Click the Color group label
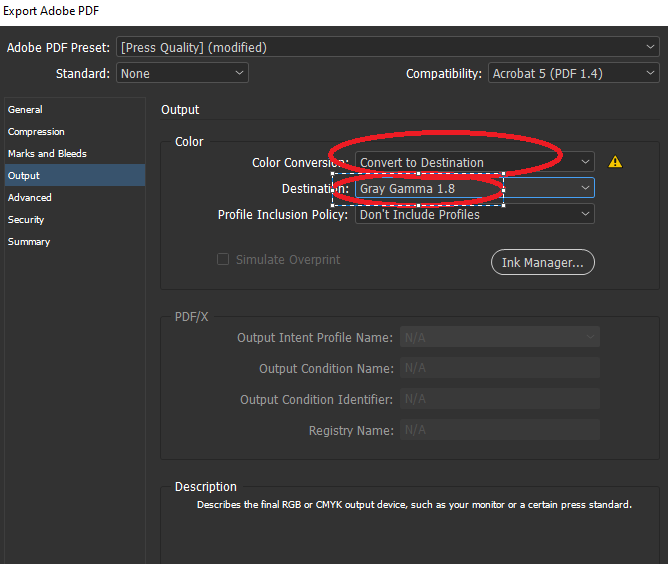The image size is (672, 564). click(x=189, y=141)
